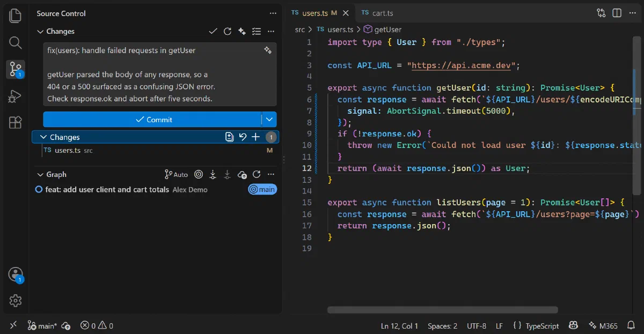Image resolution: width=644 pixels, height=334 pixels.
Task: Click line number 15 in the editor gutter
Action: point(307,203)
